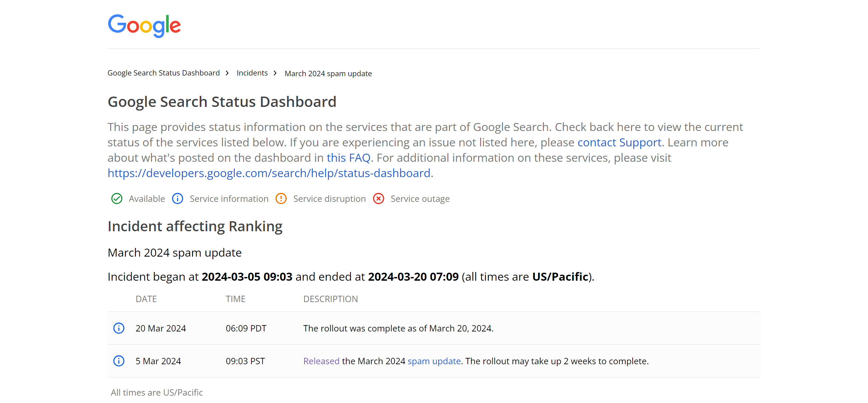Click the 09:03 PST time cell

245,361
